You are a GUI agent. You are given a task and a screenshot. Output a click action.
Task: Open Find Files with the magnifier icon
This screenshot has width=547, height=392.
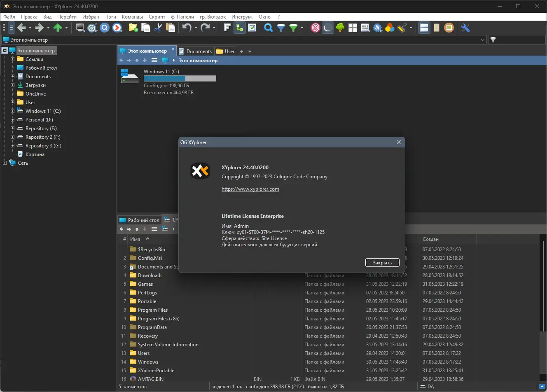tap(268, 28)
